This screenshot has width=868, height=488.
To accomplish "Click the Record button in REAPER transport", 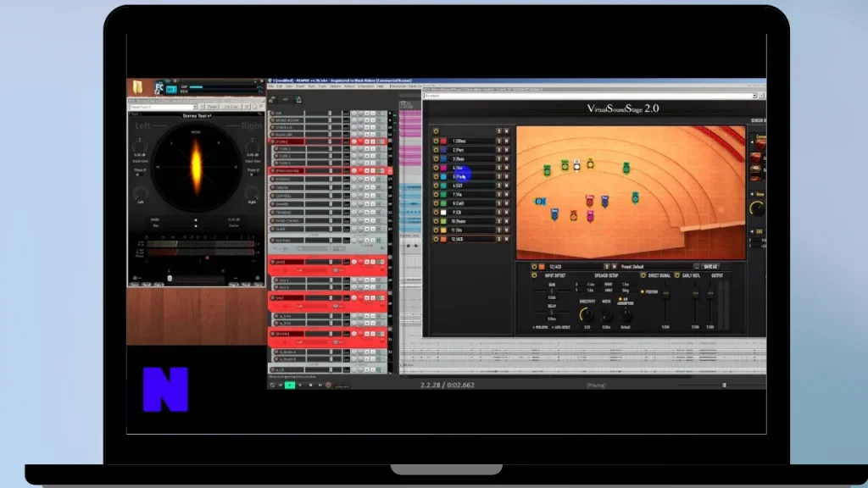I will [328, 385].
